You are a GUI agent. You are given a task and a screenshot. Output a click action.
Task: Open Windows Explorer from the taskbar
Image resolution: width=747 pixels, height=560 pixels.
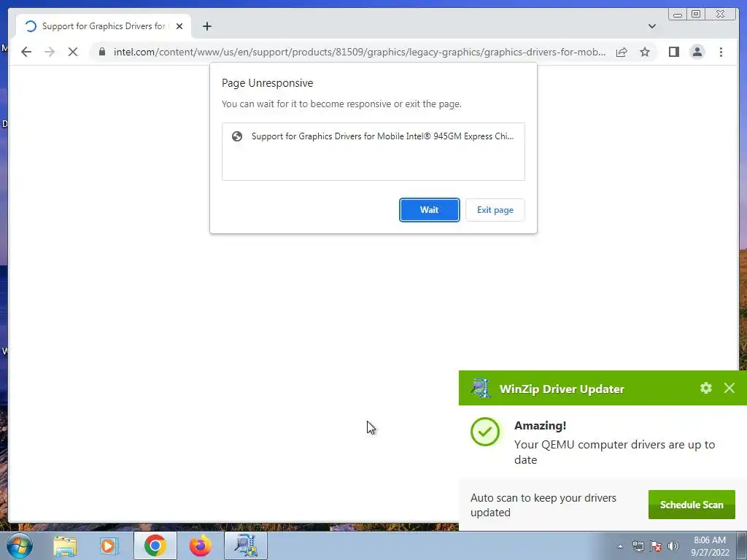tap(65, 545)
